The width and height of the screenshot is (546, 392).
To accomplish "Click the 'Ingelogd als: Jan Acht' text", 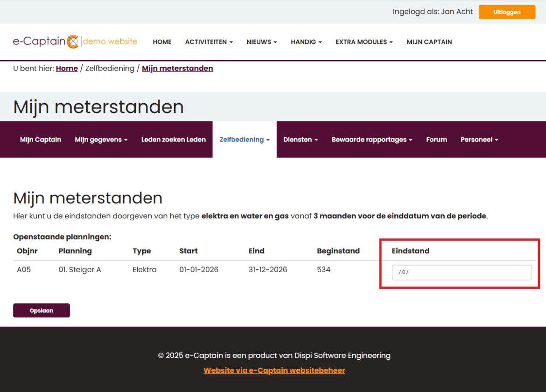I will [x=433, y=12].
